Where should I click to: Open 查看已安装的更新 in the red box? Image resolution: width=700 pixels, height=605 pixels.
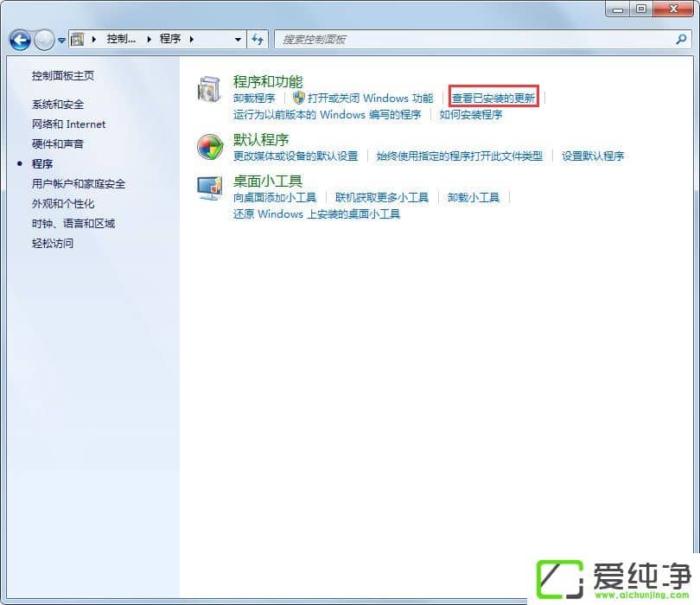(x=493, y=98)
